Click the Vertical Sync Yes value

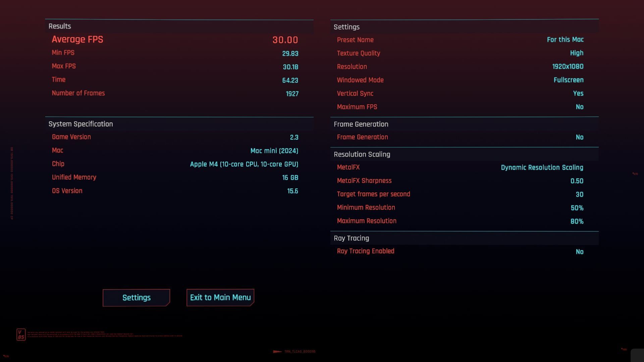578,94
